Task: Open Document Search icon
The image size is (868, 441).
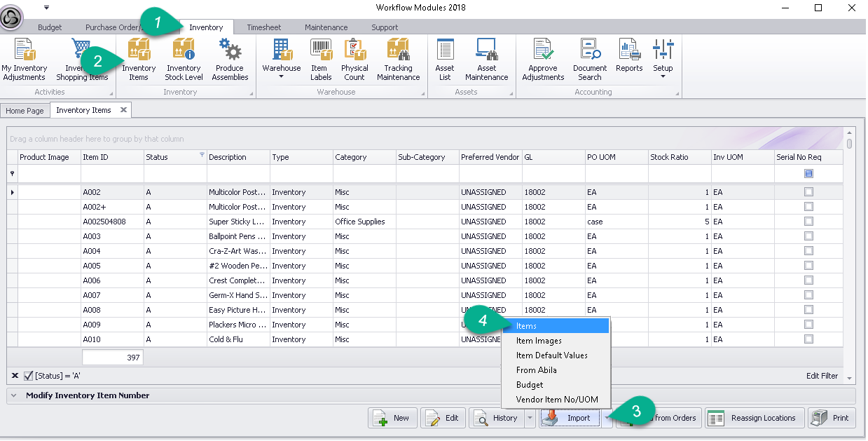Action: tap(590, 60)
